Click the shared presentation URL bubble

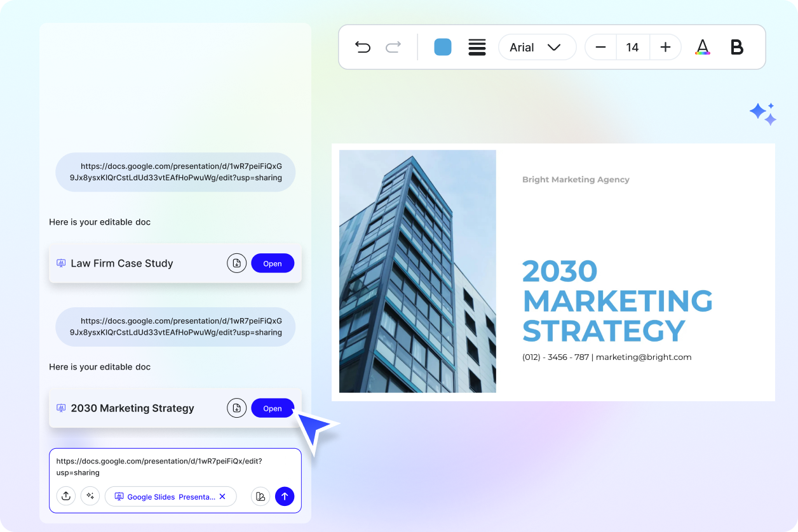click(x=175, y=172)
